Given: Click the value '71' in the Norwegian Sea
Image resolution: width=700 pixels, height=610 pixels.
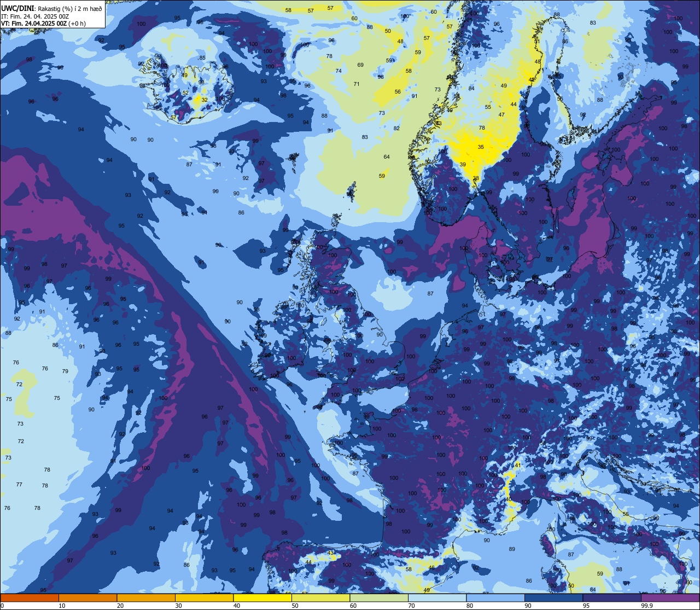Looking at the screenshot, I should [x=357, y=84].
